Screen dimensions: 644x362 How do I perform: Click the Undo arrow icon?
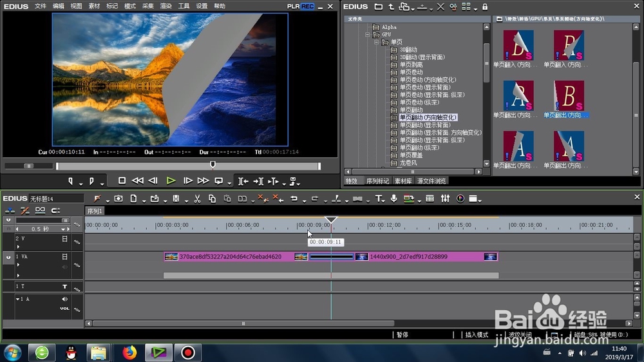coord(294,199)
